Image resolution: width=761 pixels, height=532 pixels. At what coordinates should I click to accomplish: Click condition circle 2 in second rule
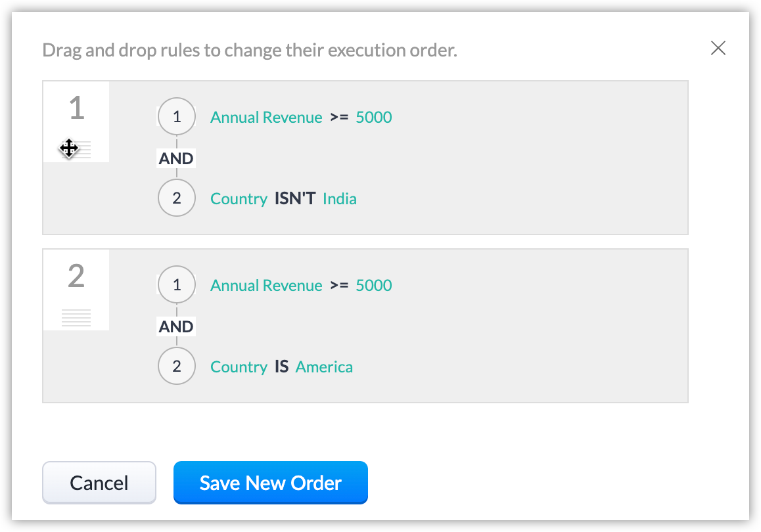tap(177, 366)
